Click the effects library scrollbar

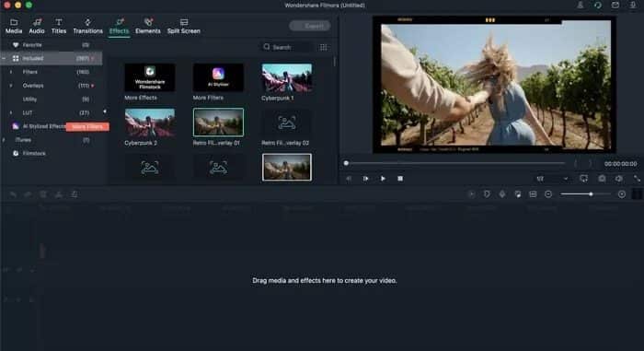pos(335,62)
